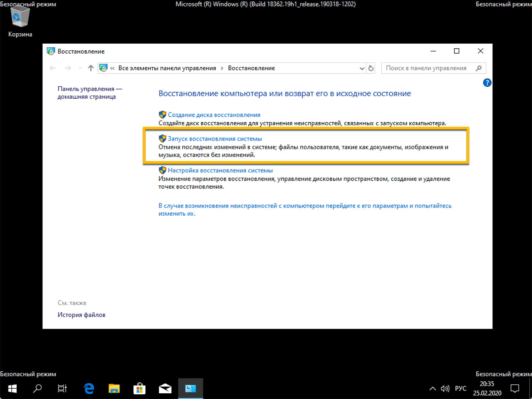The height and width of the screenshot is (399, 532).
Task: Click the heading Восстановление компьютера или возврат
Action: tap(285, 94)
